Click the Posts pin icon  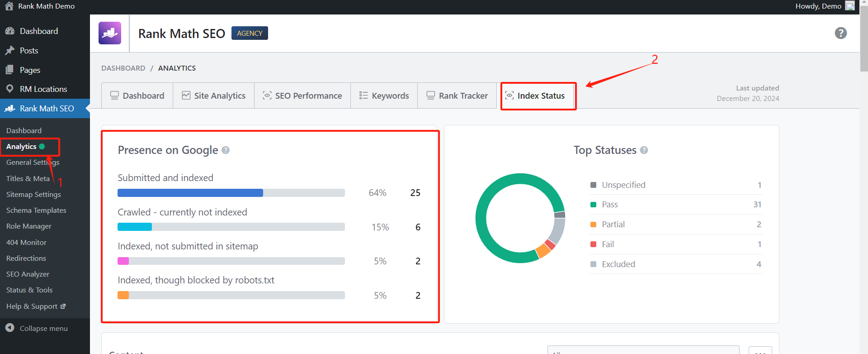(x=9, y=51)
